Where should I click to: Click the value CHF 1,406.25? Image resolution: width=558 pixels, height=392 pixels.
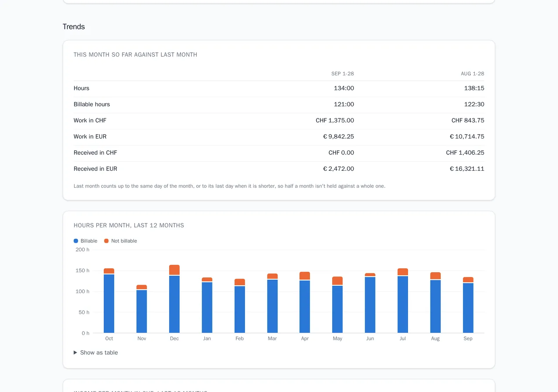click(465, 153)
